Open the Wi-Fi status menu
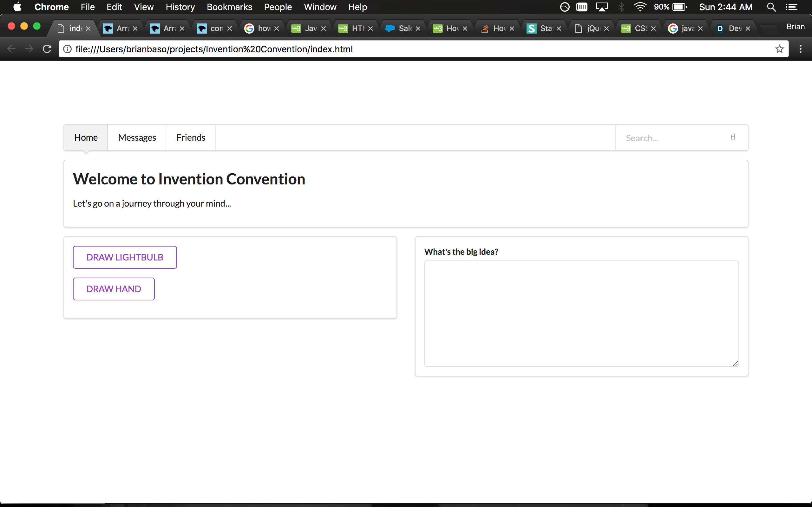The width and height of the screenshot is (812, 507). pyautogui.click(x=640, y=7)
